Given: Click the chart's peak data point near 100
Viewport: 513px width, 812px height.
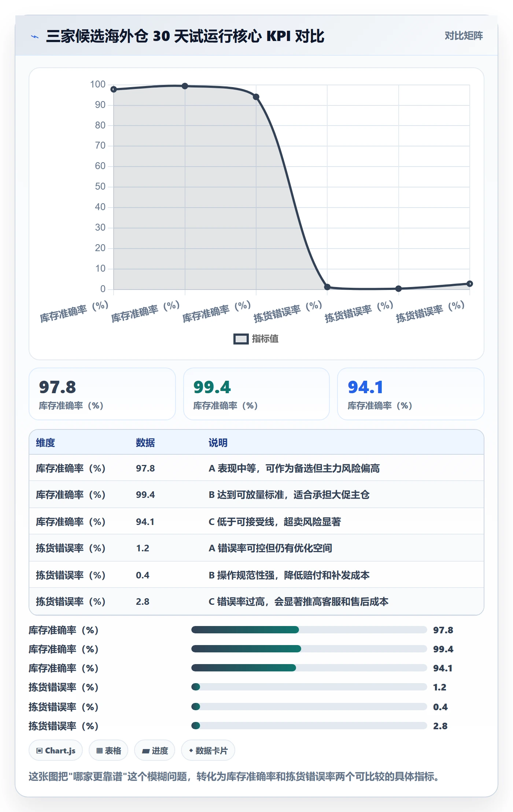Looking at the screenshot, I should (x=185, y=86).
